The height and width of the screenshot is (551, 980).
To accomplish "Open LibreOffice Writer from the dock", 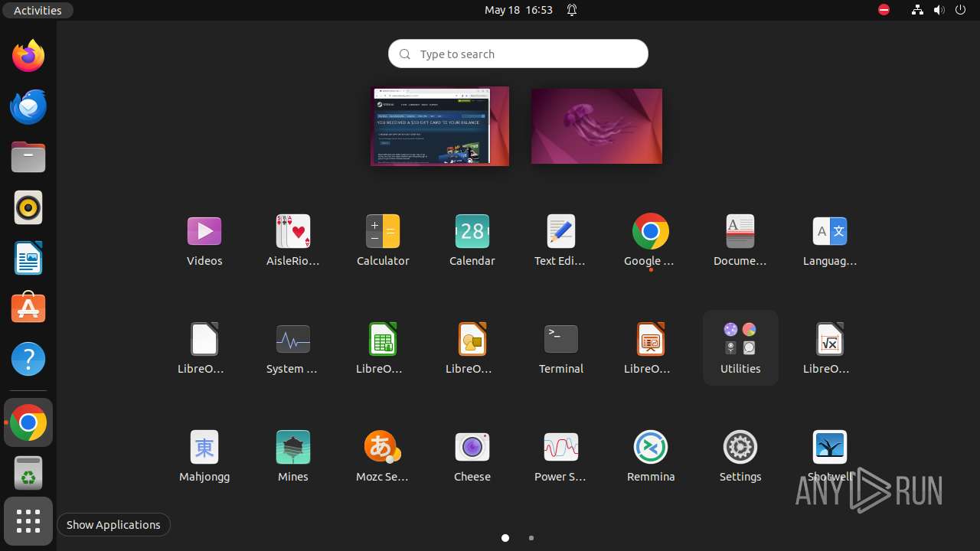I will (28, 258).
